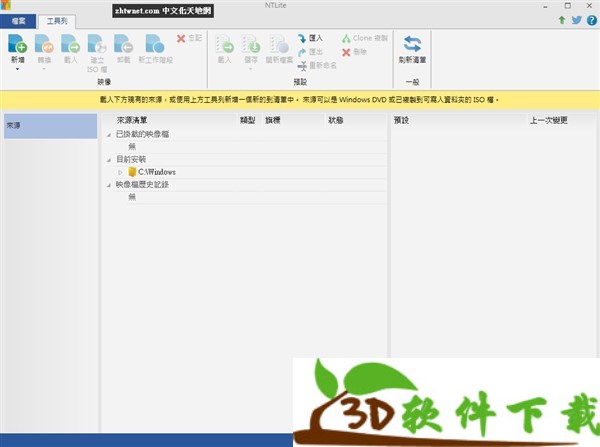The image size is (600, 447).
Task: Click the 匯入 (Import) preset button
Action: coord(310,38)
